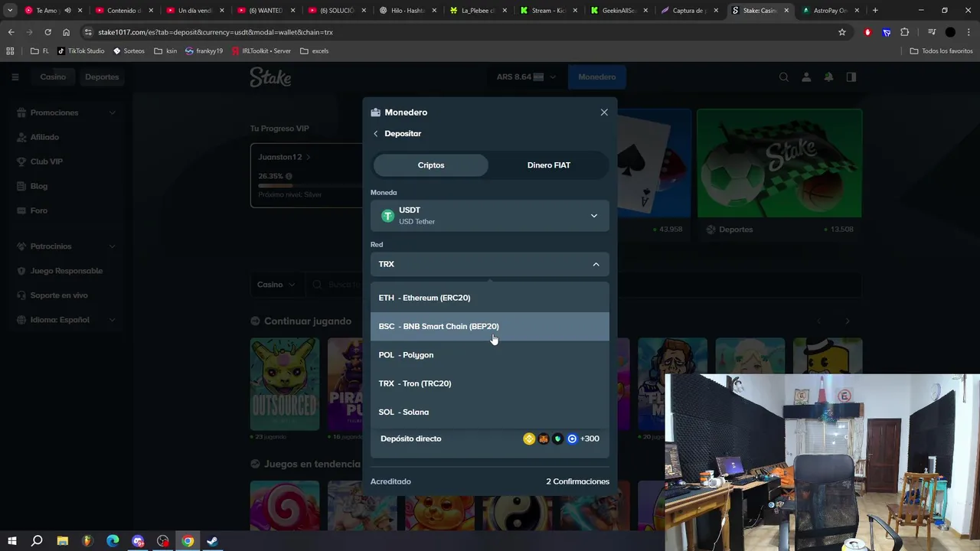Expand the Idioma: Español language selector
The height and width of the screenshot is (551, 980).
click(67, 320)
